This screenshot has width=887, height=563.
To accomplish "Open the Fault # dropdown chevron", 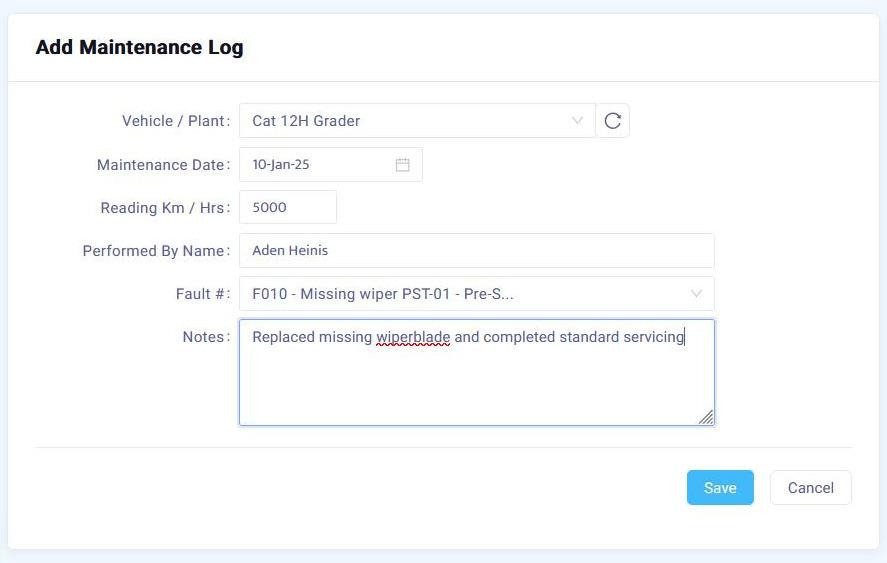I will 696,294.
